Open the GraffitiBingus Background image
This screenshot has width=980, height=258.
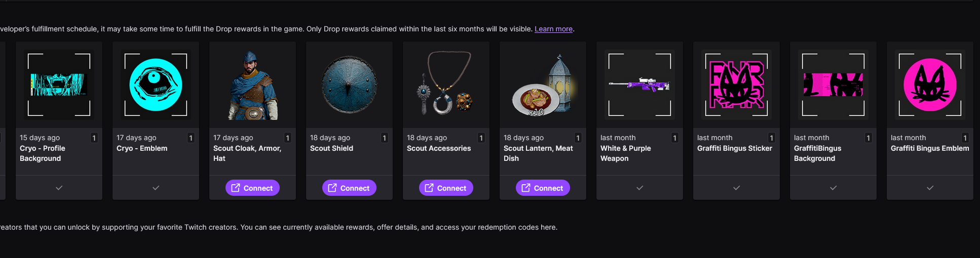[833, 84]
